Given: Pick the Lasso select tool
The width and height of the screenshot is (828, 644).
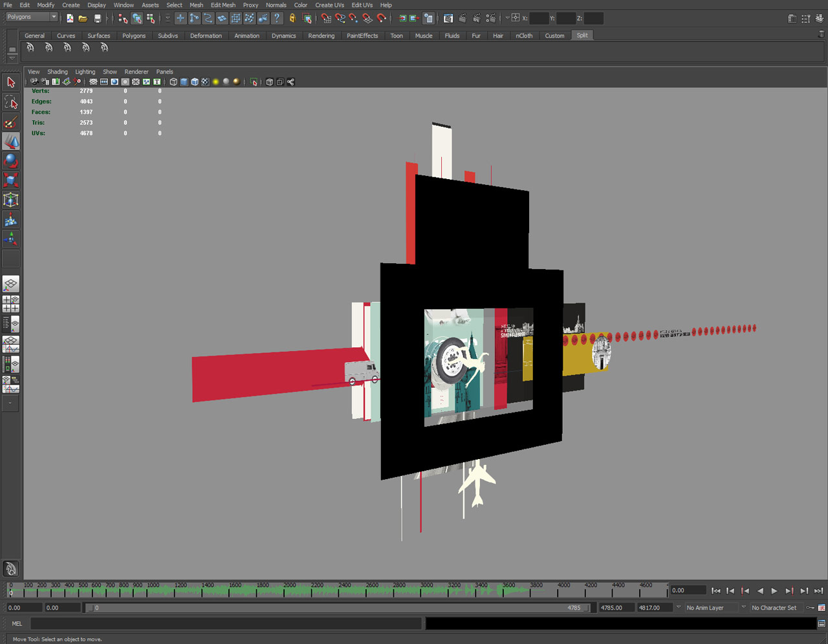Looking at the screenshot, I should (11, 102).
